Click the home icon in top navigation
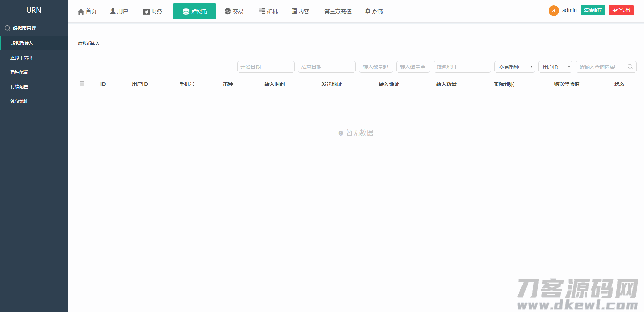The width and height of the screenshot is (644, 312). tap(81, 12)
